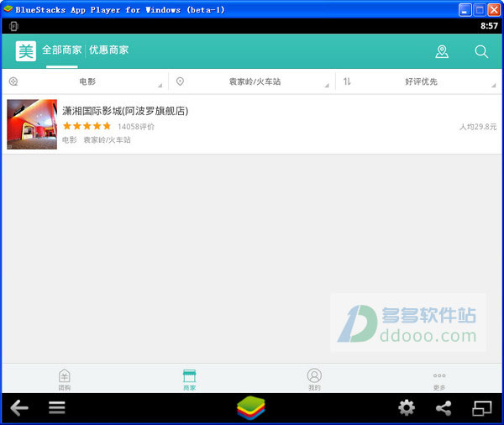Image resolution: width=504 pixels, height=425 pixels.
Task: Click the location pin icon in filter bar
Action: 180,81
